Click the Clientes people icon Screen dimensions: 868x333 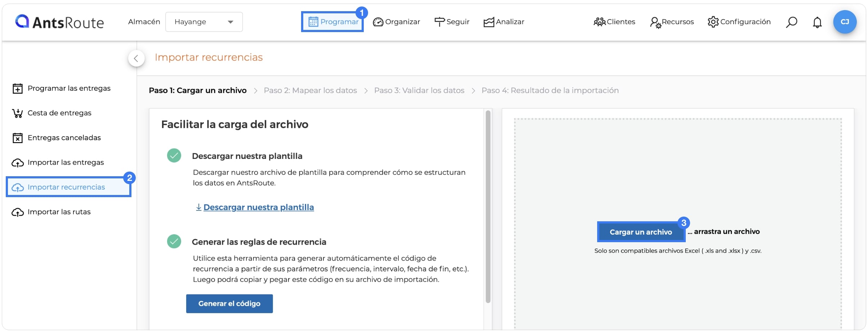coord(599,22)
